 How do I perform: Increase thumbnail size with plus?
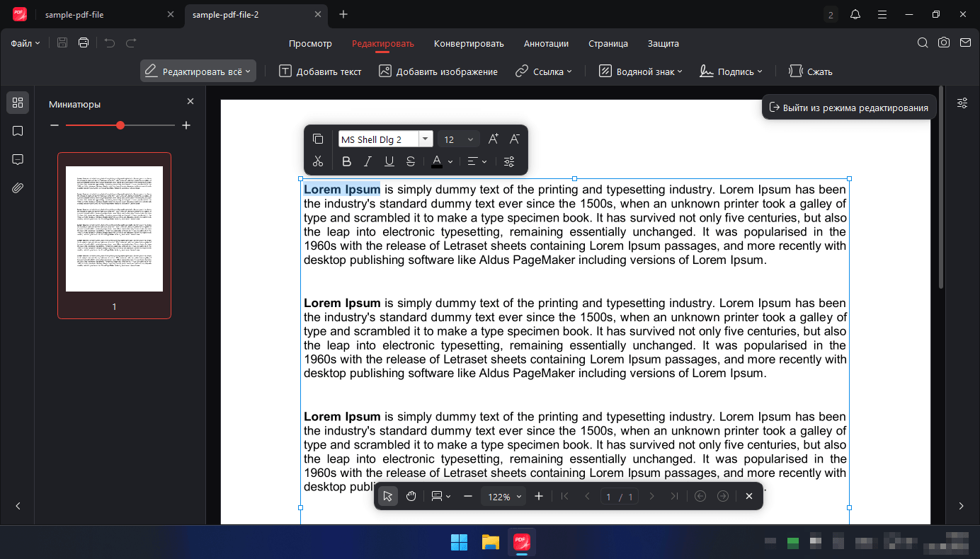(x=186, y=125)
